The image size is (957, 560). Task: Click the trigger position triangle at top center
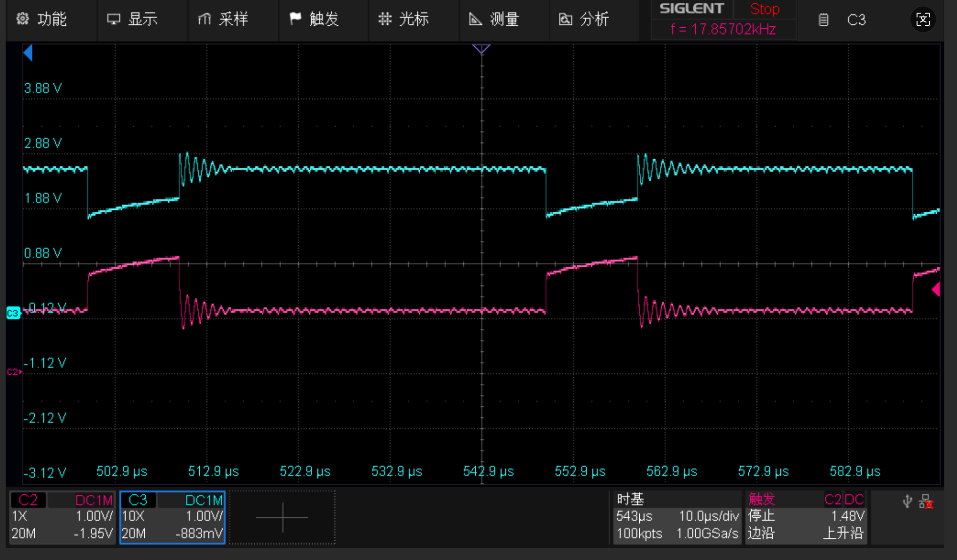pos(481,49)
